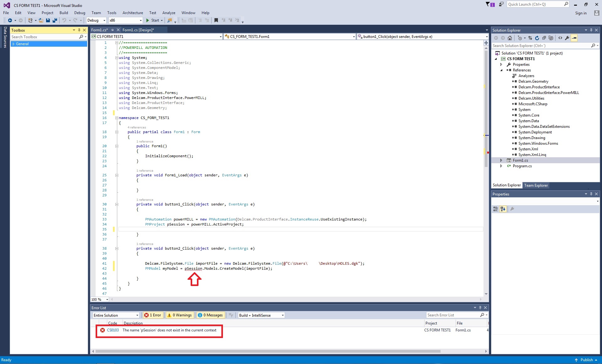This screenshot has width=602, height=364.
Task: Click the notifications flag icon
Action: (x=488, y=4)
